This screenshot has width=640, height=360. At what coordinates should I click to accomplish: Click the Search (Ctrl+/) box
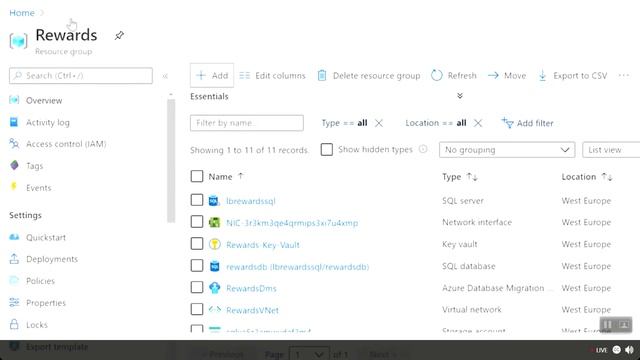coord(81,76)
